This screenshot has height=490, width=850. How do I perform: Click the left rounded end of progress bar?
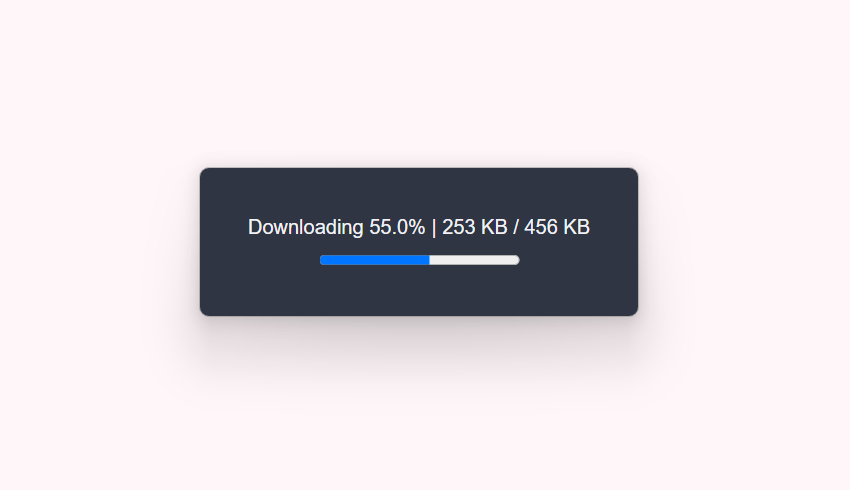(x=323, y=260)
